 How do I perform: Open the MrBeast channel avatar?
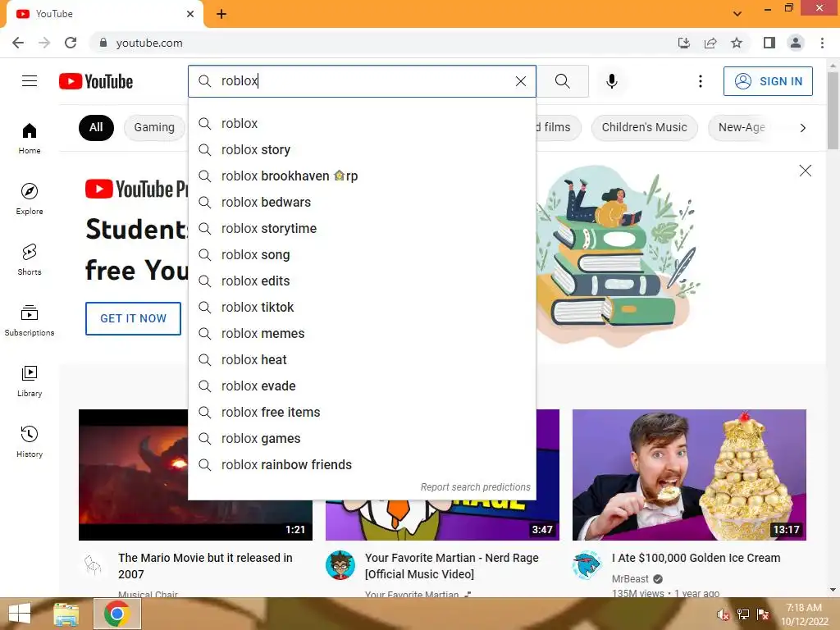587,565
